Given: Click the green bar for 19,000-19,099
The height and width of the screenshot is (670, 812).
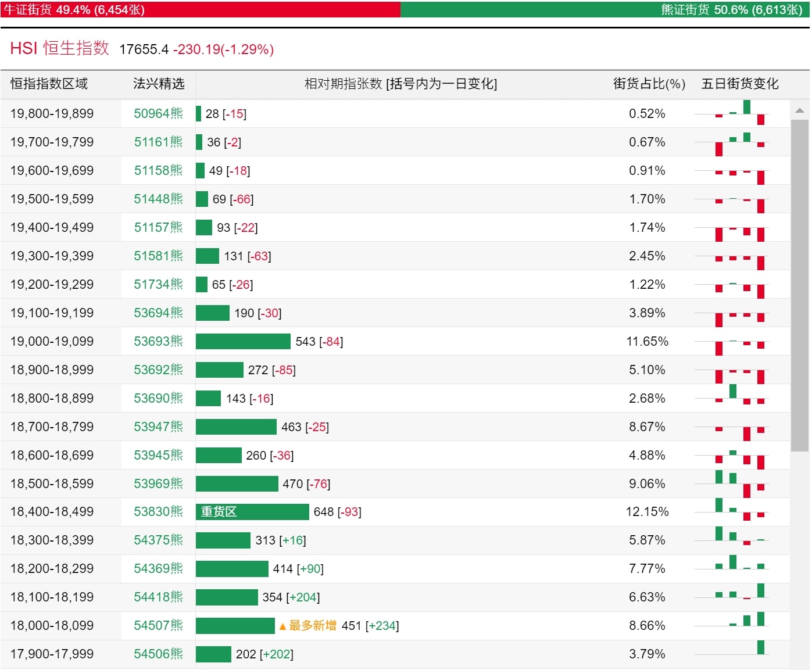Looking at the screenshot, I should coord(243,342).
